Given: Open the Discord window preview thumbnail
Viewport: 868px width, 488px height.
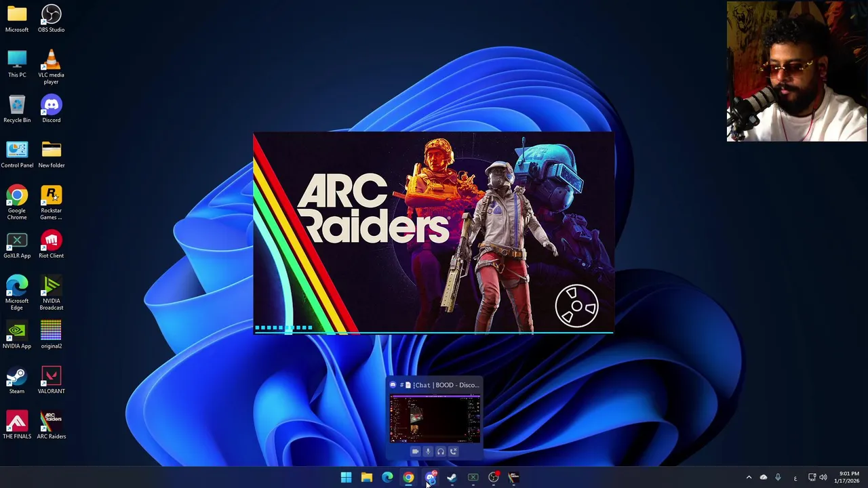Looking at the screenshot, I should tap(435, 419).
